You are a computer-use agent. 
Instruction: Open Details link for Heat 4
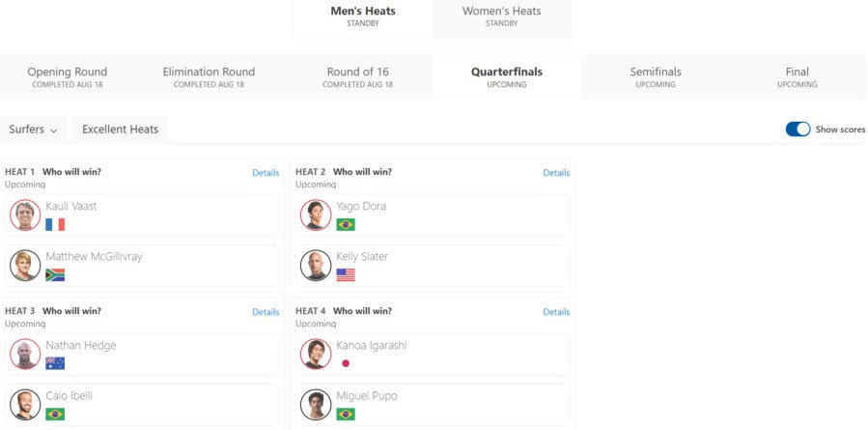pos(556,312)
